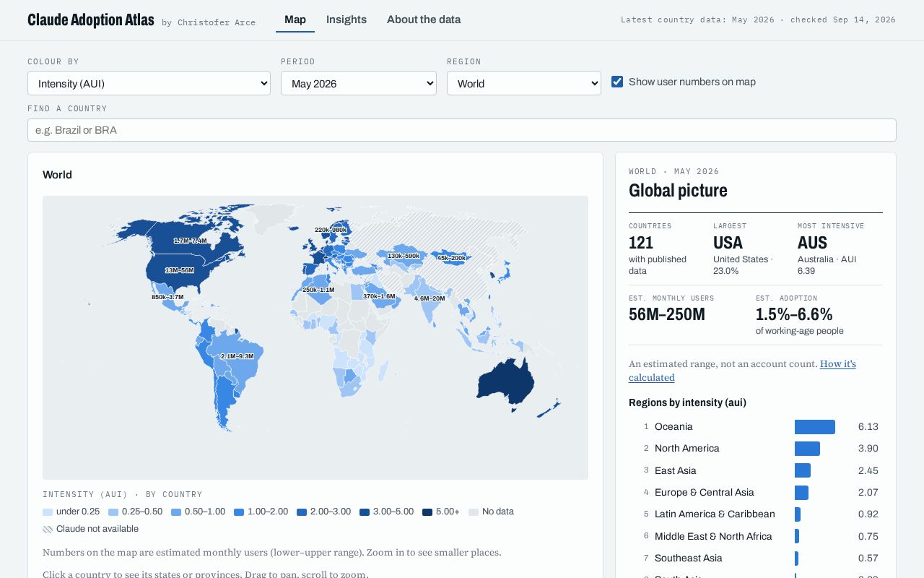924x578 pixels.
Task: Click the 56M–250M monthly users figure
Action: point(667,314)
